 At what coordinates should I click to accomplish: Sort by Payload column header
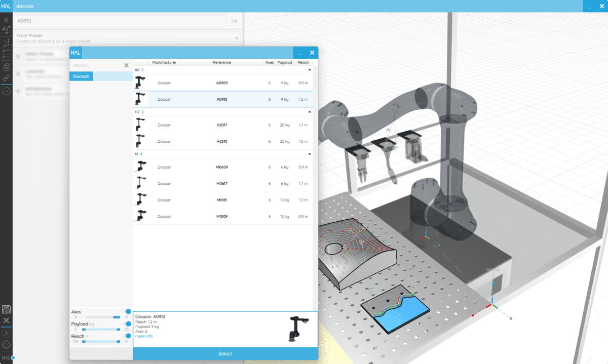tap(285, 62)
